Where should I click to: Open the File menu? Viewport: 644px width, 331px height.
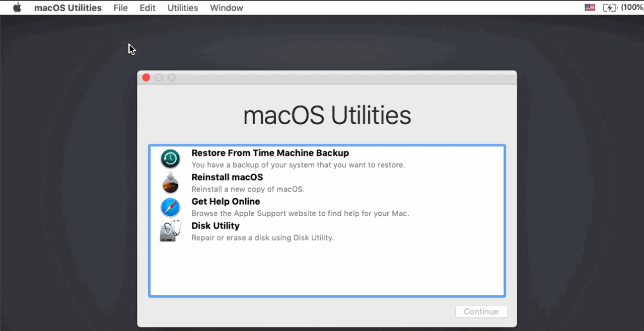(120, 8)
